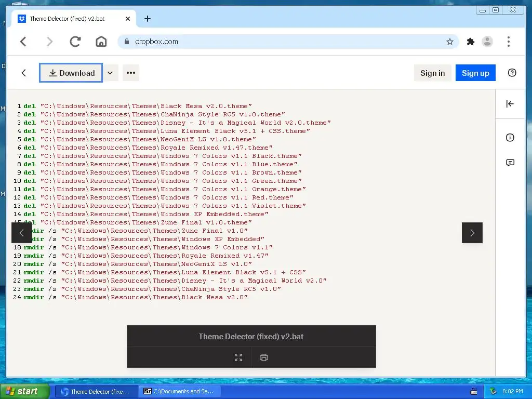Open the Windows Start menu
532x399 pixels.
[25, 392]
